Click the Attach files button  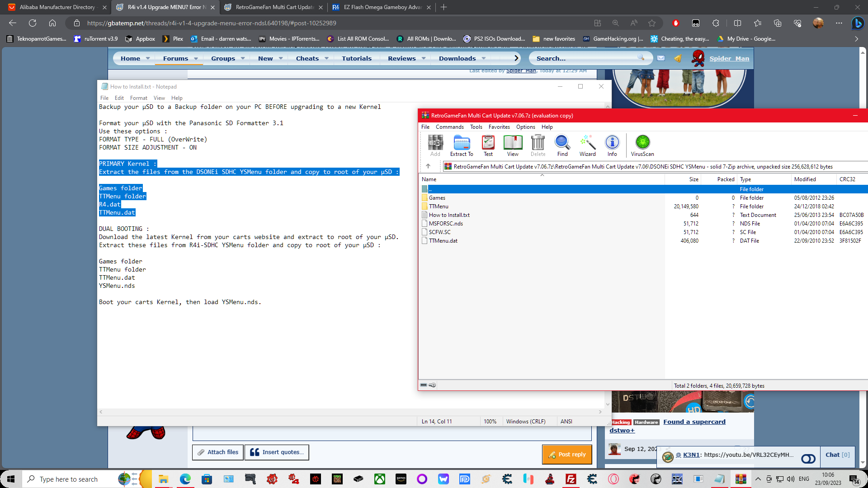click(x=218, y=452)
